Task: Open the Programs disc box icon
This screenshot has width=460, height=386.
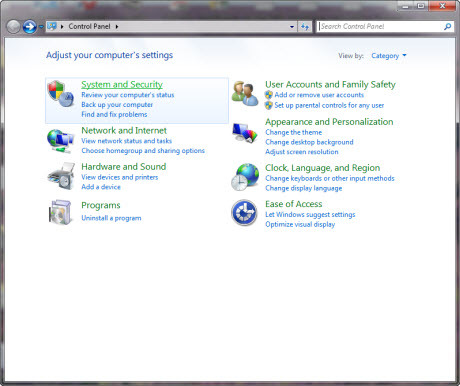Action: (x=60, y=212)
